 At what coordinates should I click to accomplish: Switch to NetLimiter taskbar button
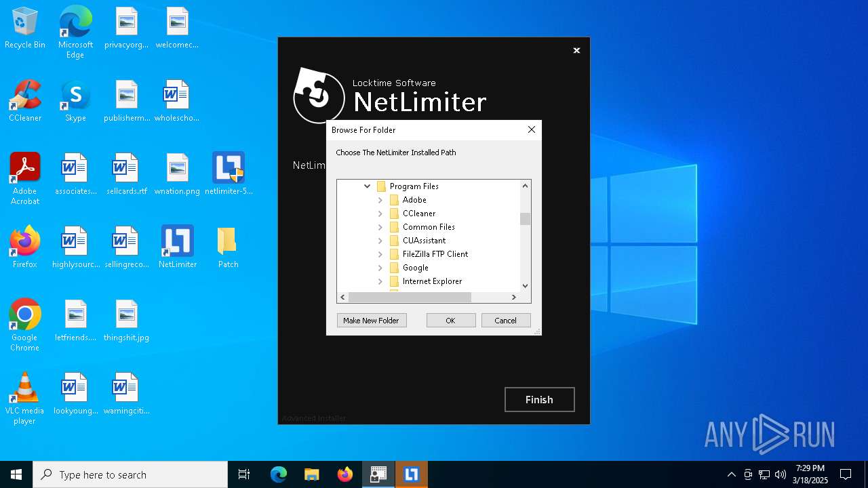[412, 474]
